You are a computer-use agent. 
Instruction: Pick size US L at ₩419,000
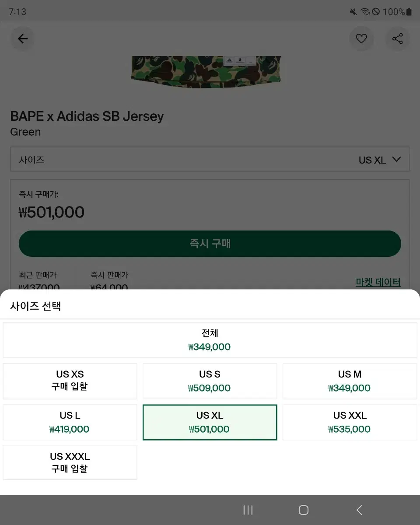pos(70,422)
